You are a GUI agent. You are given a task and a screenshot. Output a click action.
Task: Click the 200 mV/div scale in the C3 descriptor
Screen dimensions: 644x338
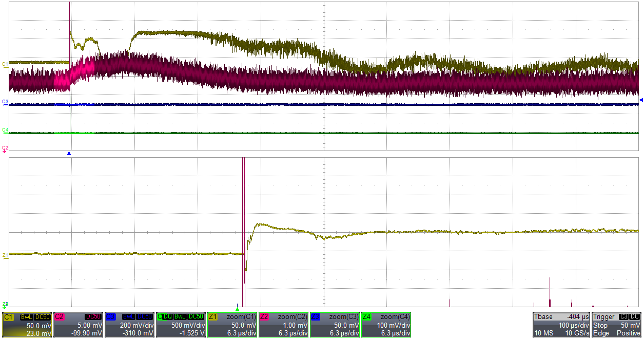[x=136, y=325]
